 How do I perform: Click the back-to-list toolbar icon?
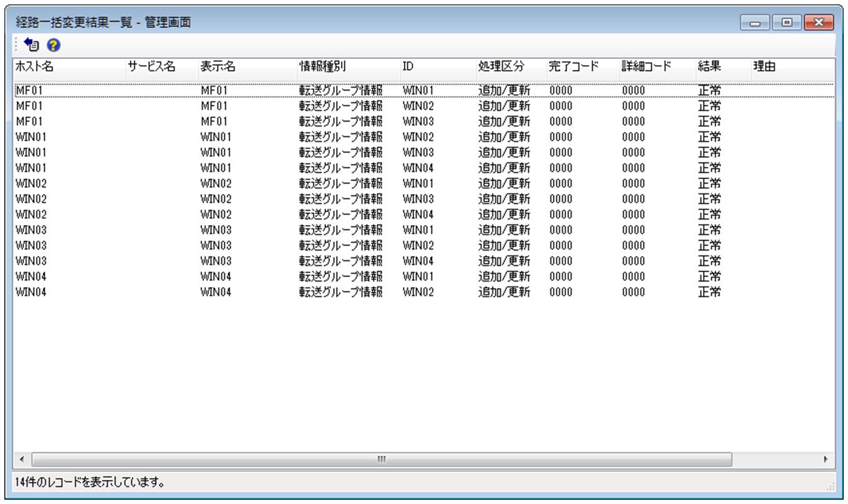point(32,45)
